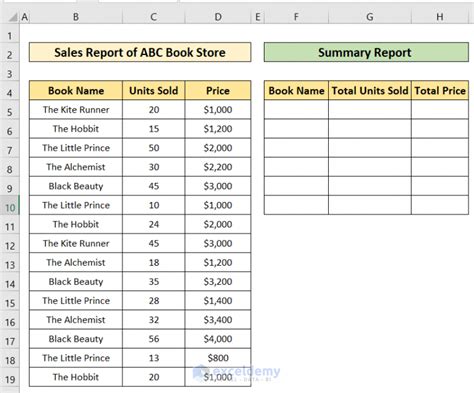
Task: Select the Units Sold header cell
Action: (x=154, y=90)
